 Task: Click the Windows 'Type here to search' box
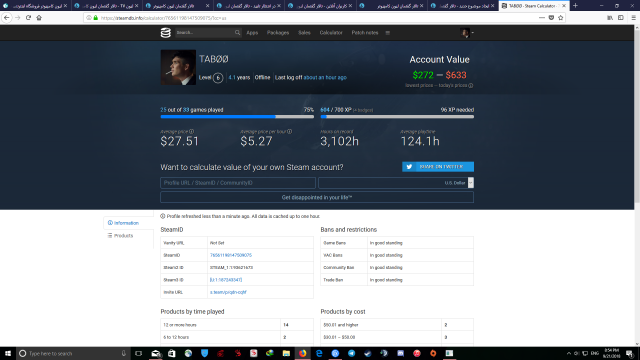tap(73, 353)
